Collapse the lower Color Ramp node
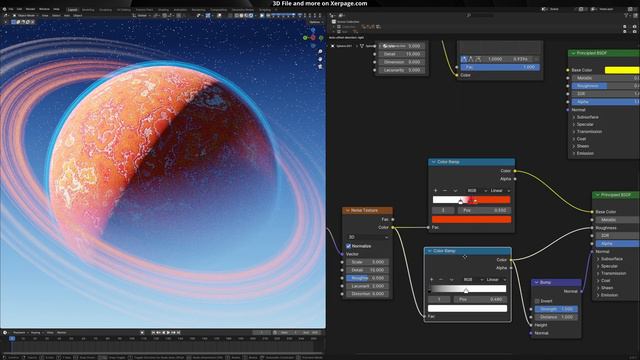 click(429, 251)
